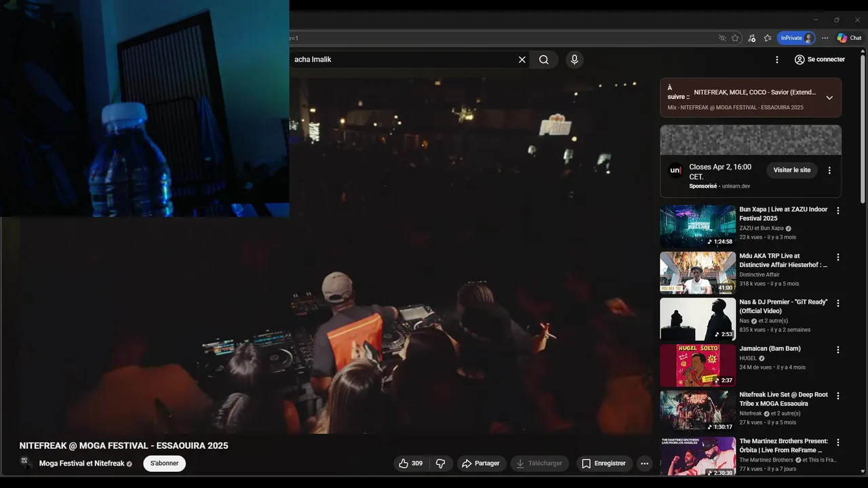Click Enregistrer to save video

(604, 464)
